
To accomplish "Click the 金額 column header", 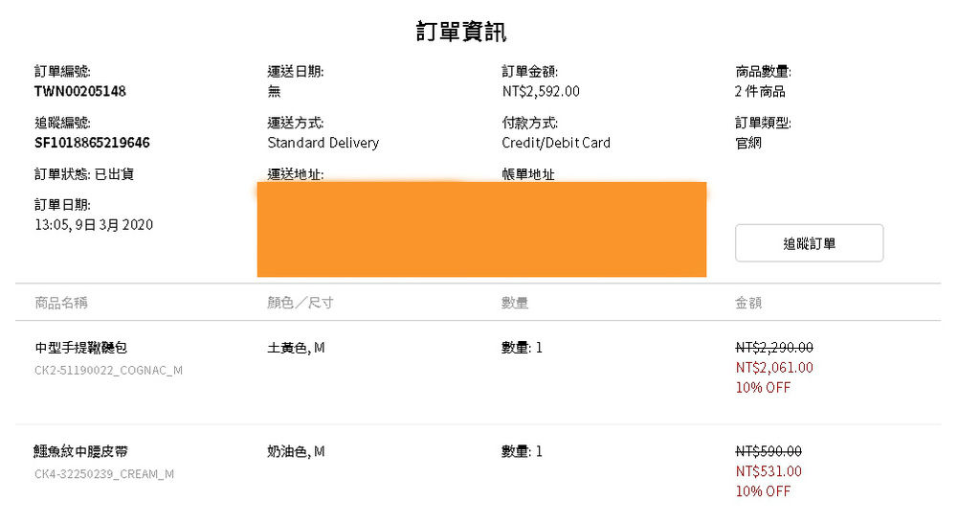I will 748,303.
